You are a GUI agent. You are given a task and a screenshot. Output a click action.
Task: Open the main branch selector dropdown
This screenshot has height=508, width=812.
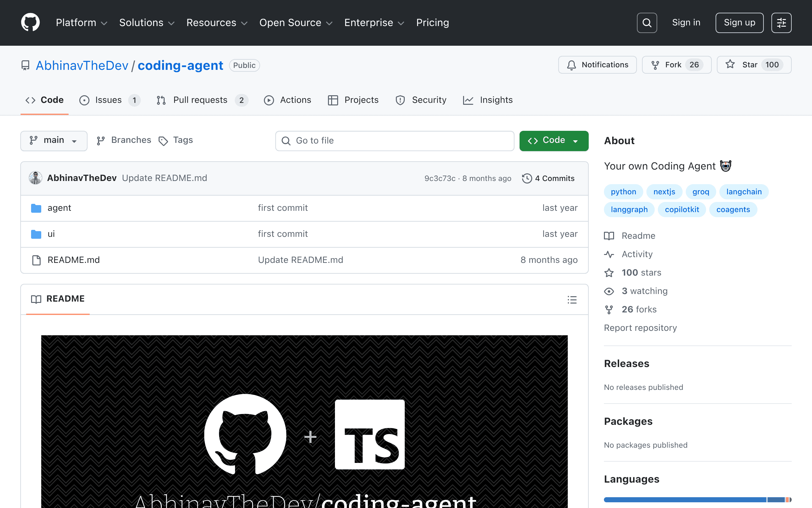point(54,140)
